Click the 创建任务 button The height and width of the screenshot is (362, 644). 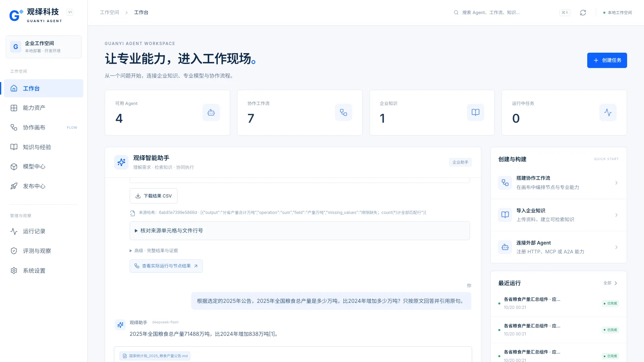pos(607,60)
